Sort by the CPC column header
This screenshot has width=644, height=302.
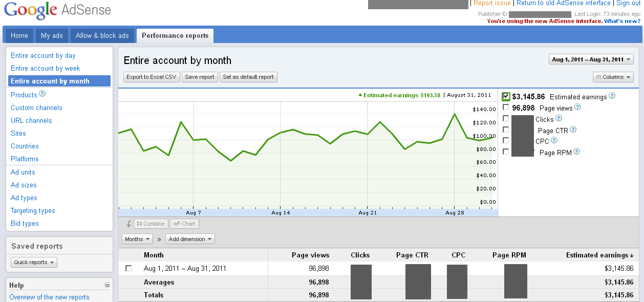(x=458, y=255)
